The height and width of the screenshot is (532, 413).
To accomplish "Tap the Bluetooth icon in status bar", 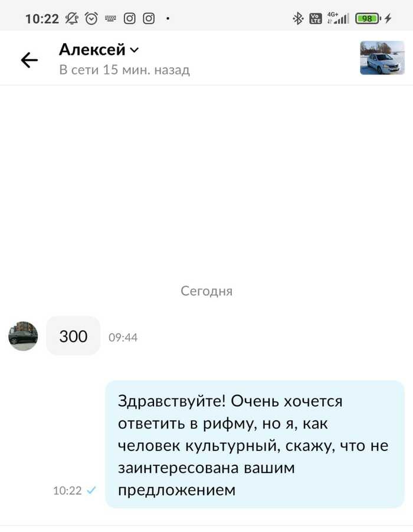I will (x=298, y=18).
